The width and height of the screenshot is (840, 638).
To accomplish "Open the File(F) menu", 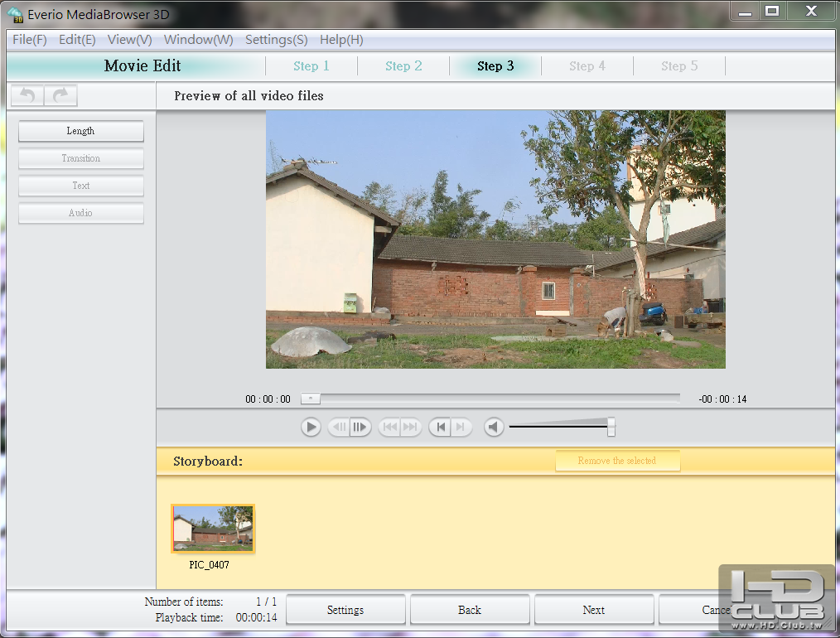I will point(30,40).
